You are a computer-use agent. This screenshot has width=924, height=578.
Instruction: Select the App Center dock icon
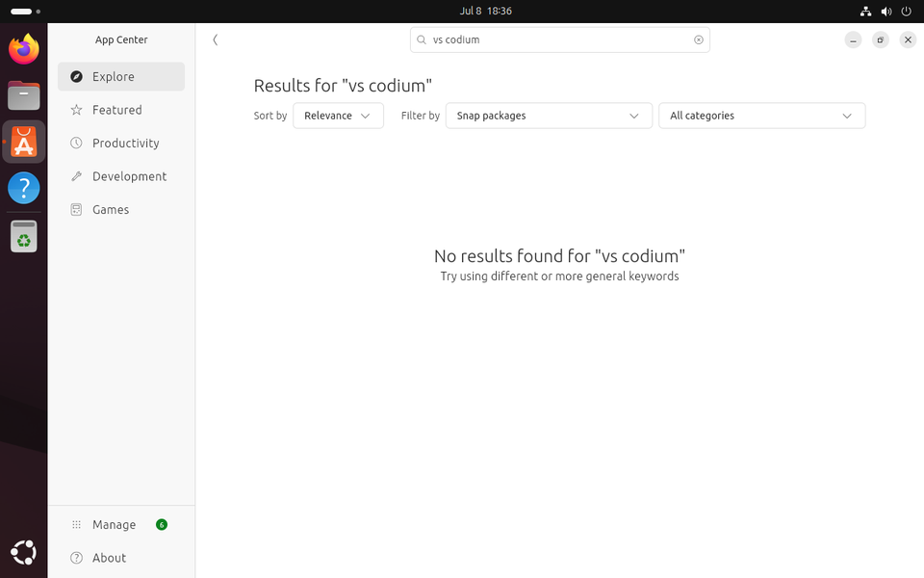[x=23, y=142]
